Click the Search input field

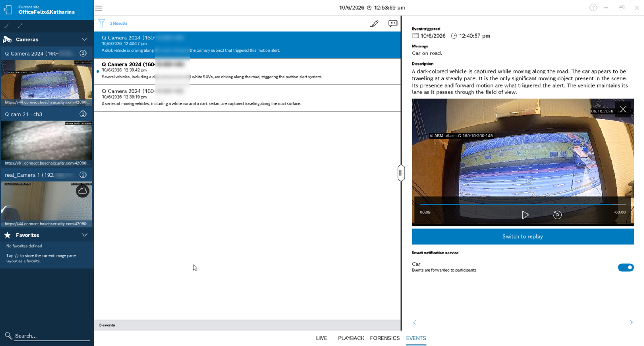[x=52, y=336]
